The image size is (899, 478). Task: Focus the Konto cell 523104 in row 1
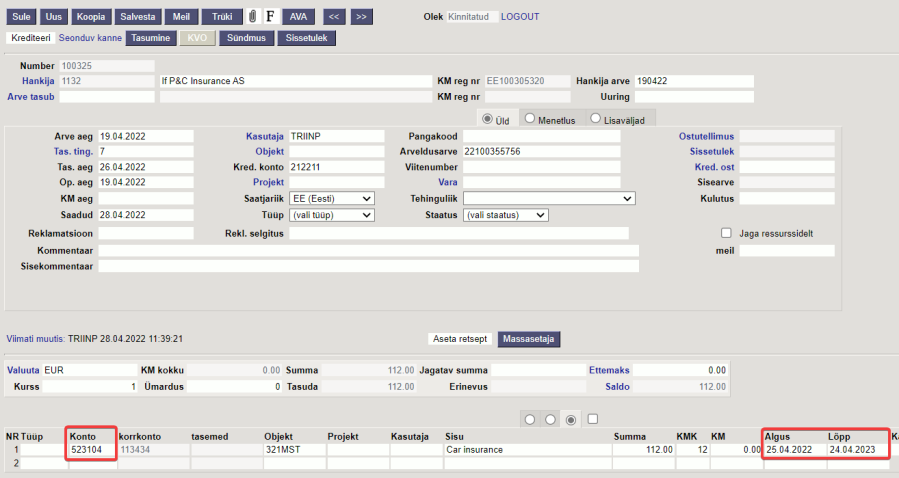click(93, 450)
